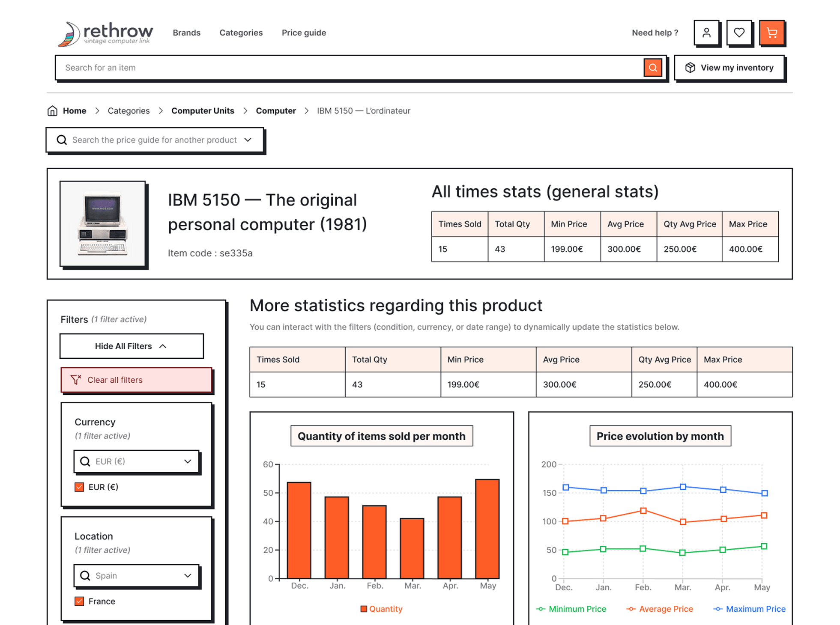Toggle Quantity legend marker in bar chart
840x625 pixels.
point(364,609)
